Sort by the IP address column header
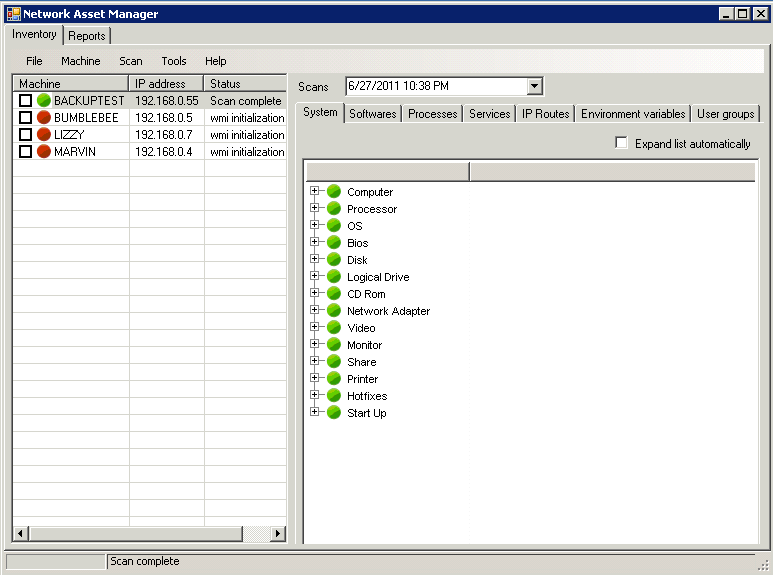Screen dimensions: 773x575 (166, 84)
